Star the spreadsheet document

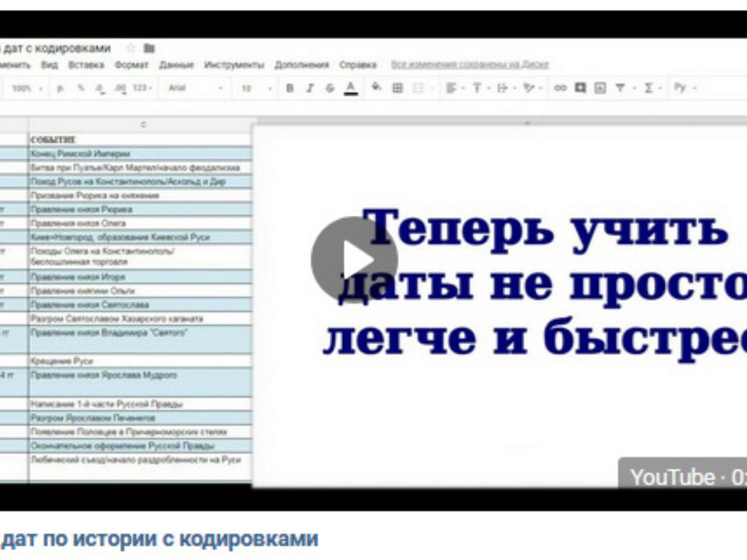pos(131,48)
